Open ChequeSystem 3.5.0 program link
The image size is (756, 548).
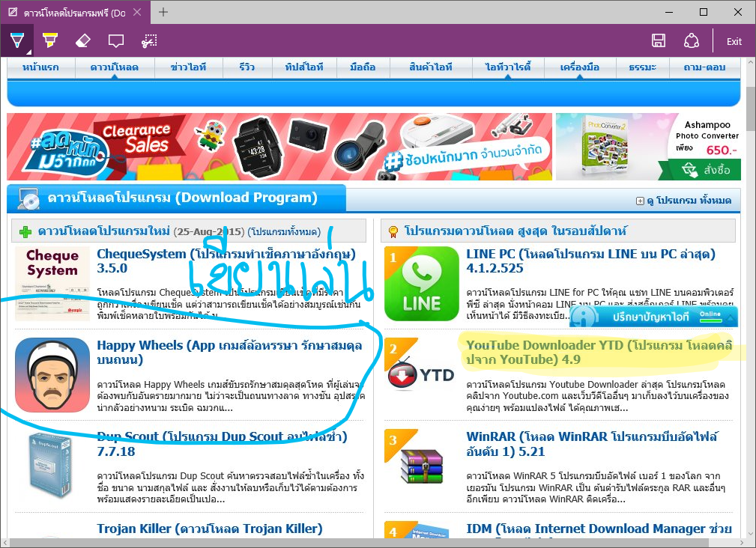click(226, 261)
